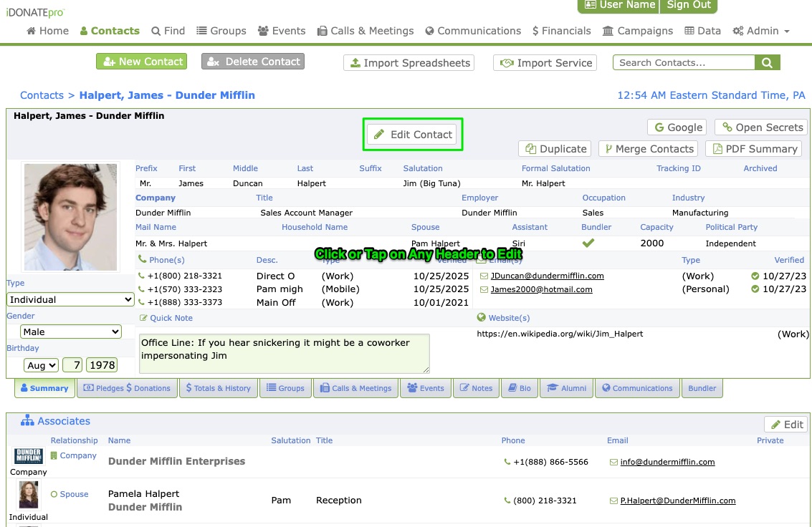Viewport: 812px width, 527px height.
Task: Switch to the Notes tab
Action: [476, 388]
